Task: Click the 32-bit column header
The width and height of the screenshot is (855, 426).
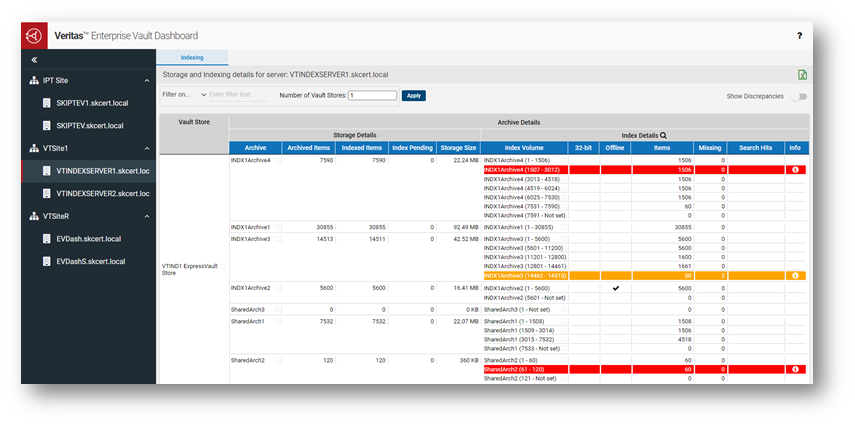Action: pyautogui.click(x=583, y=148)
